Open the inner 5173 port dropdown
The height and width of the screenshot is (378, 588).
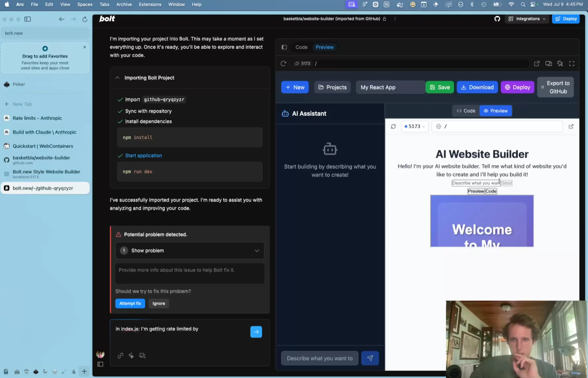pos(414,126)
